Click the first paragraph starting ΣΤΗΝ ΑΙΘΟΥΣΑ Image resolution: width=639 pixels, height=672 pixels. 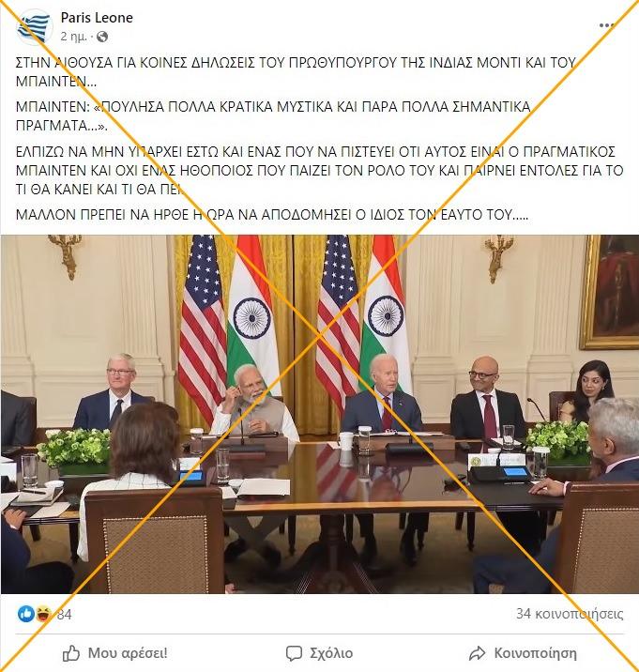[x=296, y=71]
